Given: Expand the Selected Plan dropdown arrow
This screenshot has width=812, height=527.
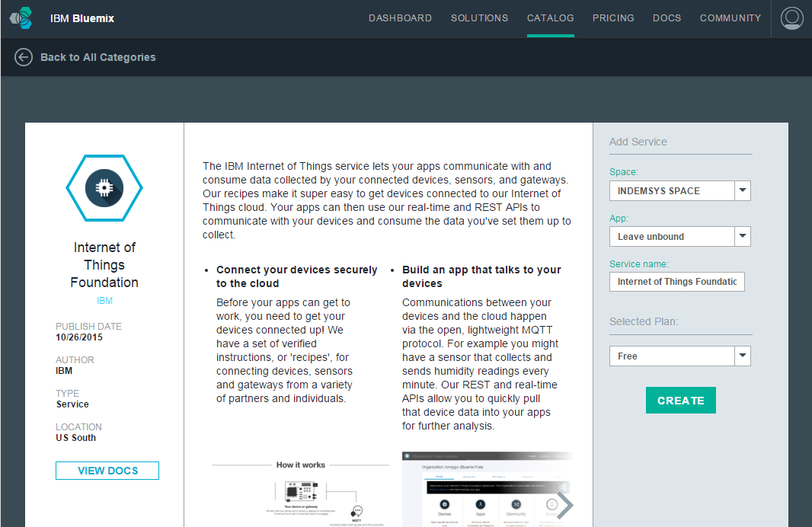Looking at the screenshot, I should pyautogui.click(x=742, y=356).
